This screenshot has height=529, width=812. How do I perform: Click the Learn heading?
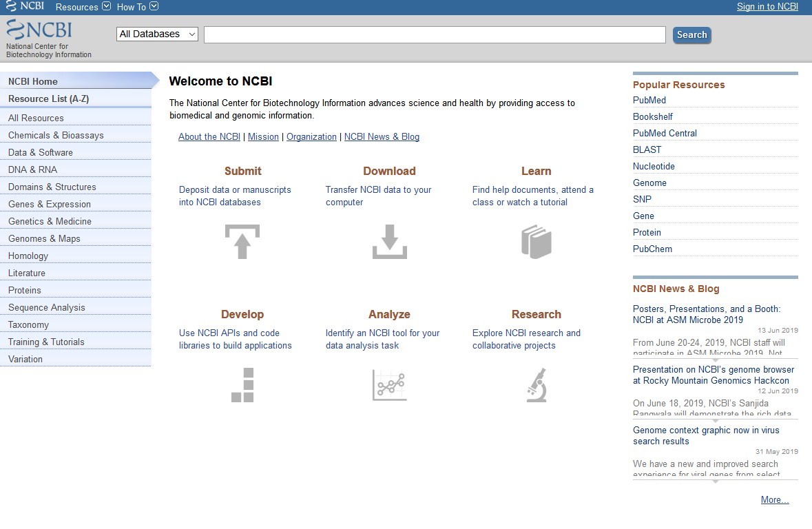(x=536, y=171)
